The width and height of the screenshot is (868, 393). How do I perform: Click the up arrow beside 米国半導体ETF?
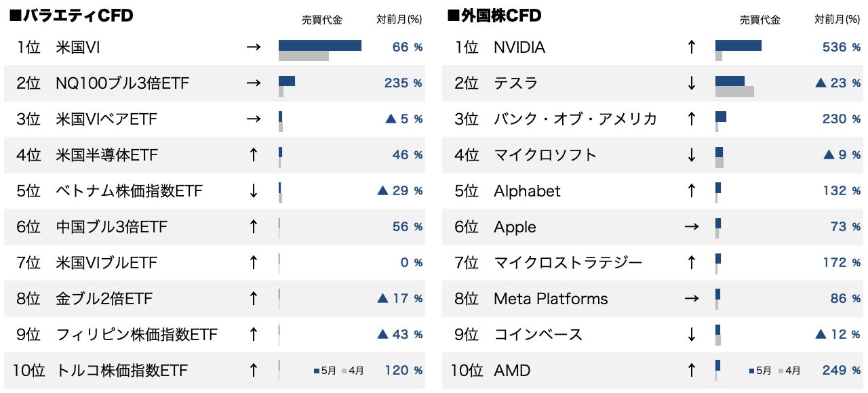[254, 155]
